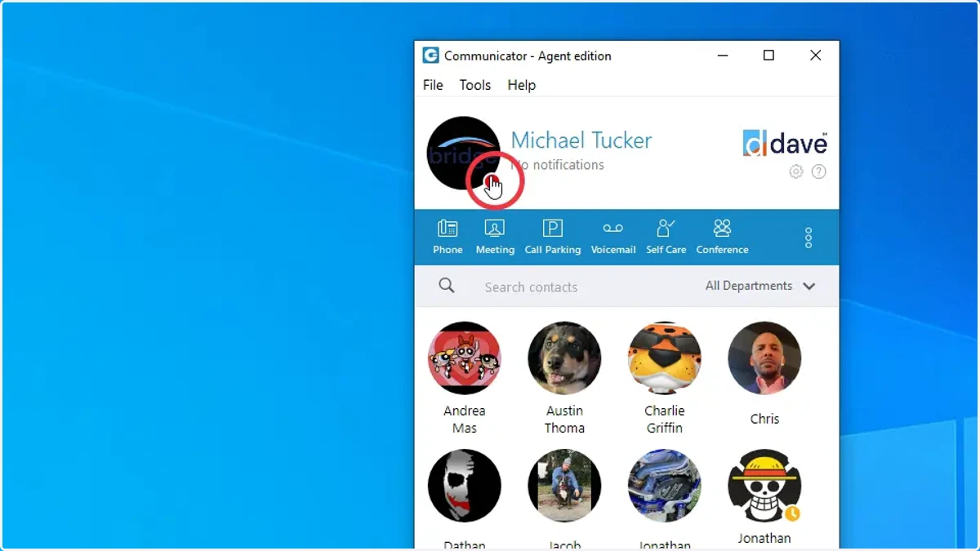Open the Call Parking icon

pyautogui.click(x=553, y=238)
